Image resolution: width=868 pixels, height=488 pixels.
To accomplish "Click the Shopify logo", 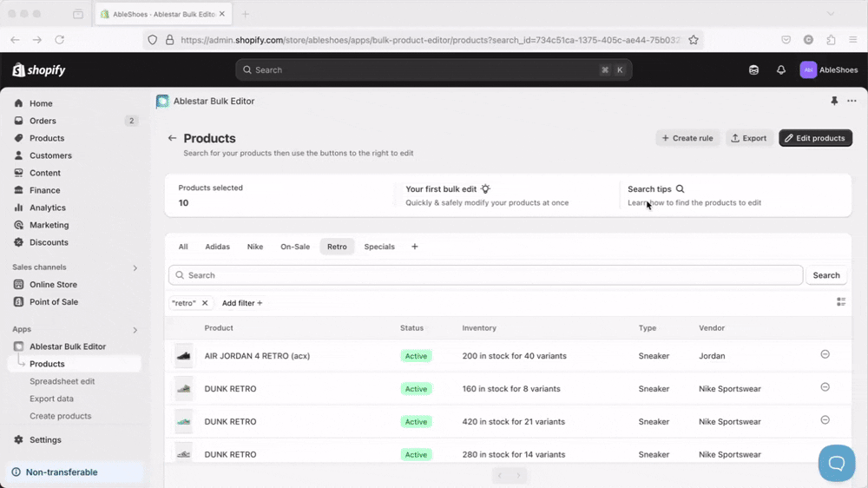I will 39,69.
